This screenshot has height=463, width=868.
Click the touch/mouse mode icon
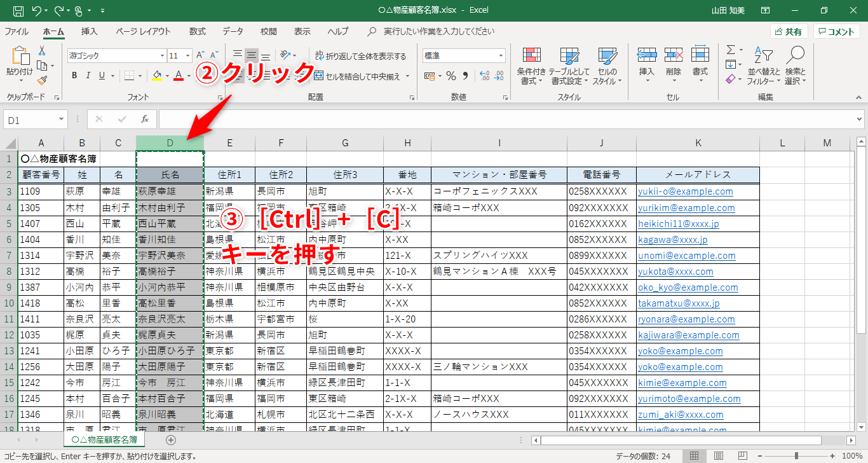[x=79, y=11]
